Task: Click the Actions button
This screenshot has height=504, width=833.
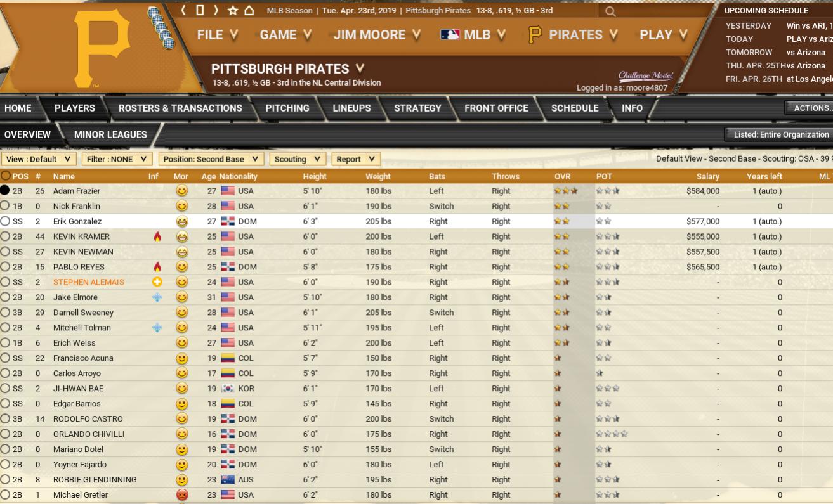Action: [x=810, y=108]
